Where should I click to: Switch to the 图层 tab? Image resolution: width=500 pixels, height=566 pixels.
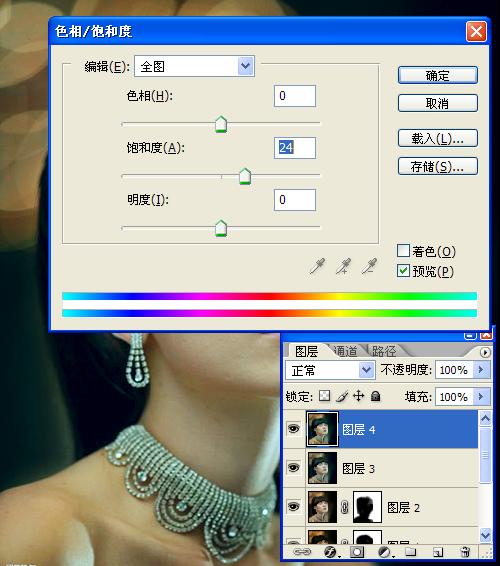(x=306, y=351)
